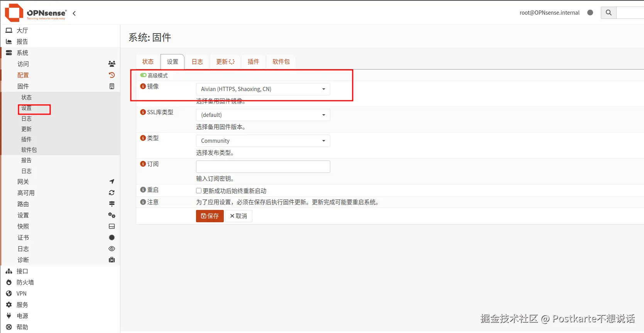Expand the VPN menu section
The image size is (644, 333).
[x=60, y=294]
